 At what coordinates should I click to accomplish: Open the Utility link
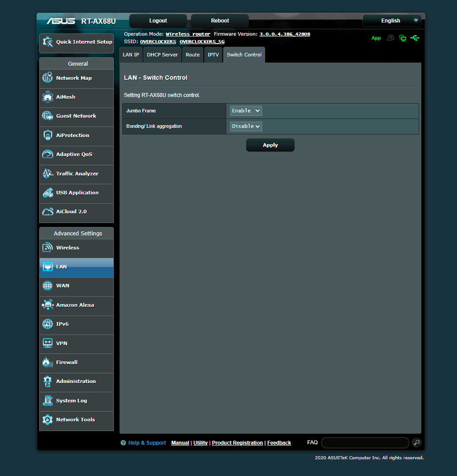201,443
